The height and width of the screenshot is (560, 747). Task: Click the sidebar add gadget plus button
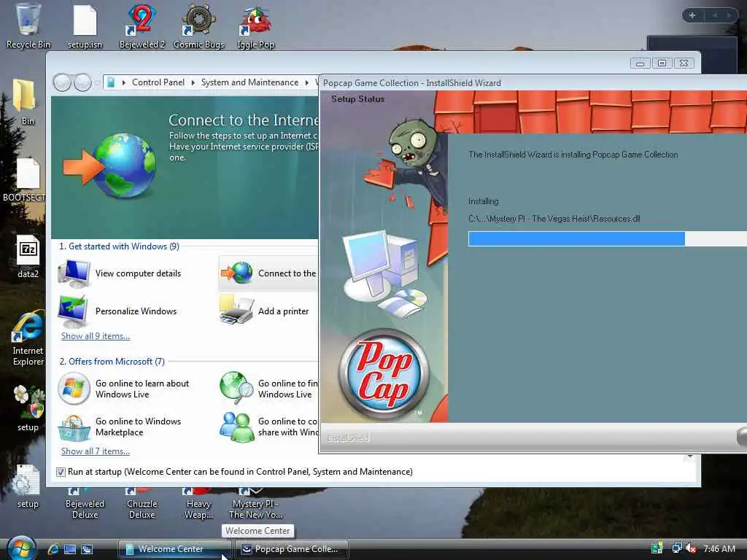click(692, 15)
